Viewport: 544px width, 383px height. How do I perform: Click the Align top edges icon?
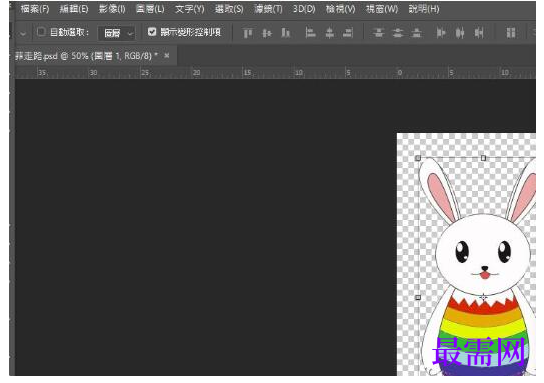[248, 33]
